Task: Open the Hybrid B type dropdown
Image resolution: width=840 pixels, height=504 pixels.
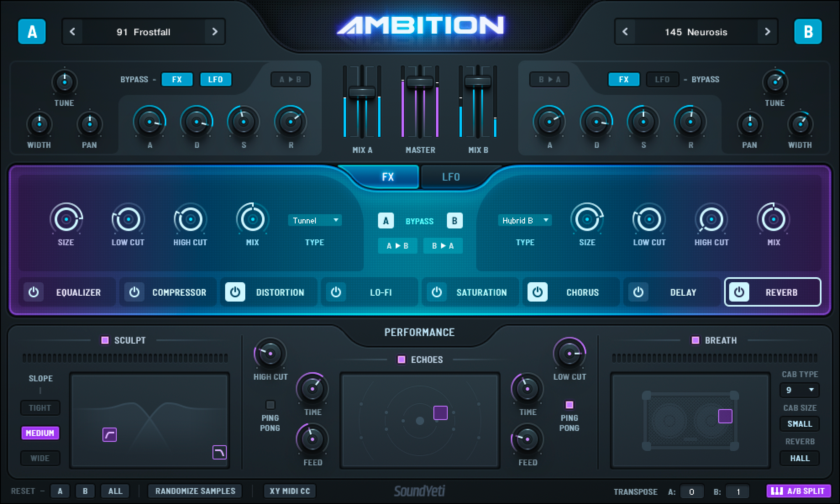Action: (x=525, y=220)
